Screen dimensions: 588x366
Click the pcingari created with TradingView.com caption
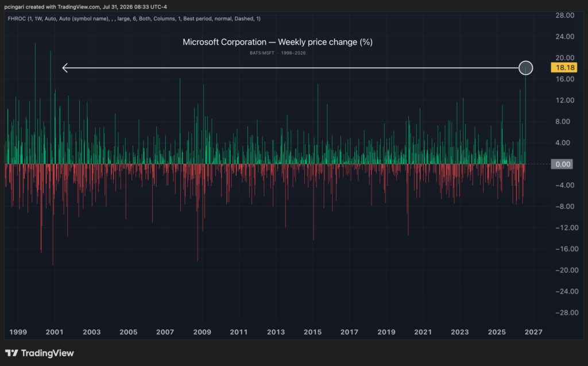86,7
